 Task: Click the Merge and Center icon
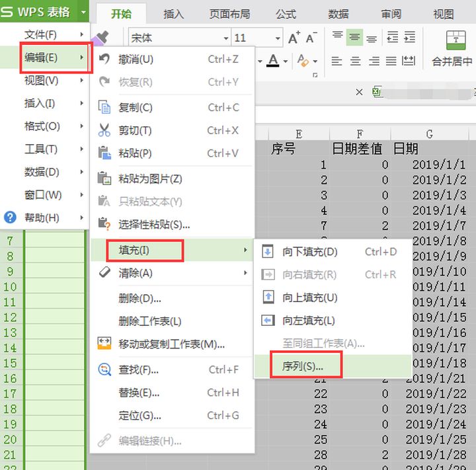click(x=456, y=40)
